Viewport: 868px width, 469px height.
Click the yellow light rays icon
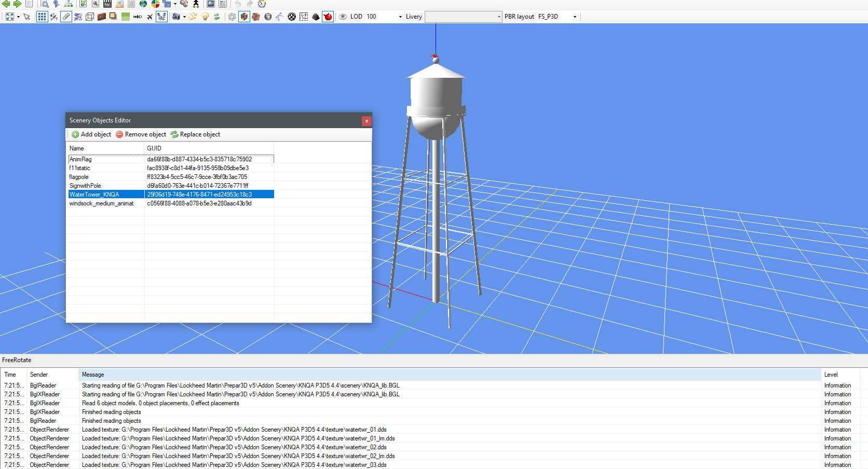[193, 17]
